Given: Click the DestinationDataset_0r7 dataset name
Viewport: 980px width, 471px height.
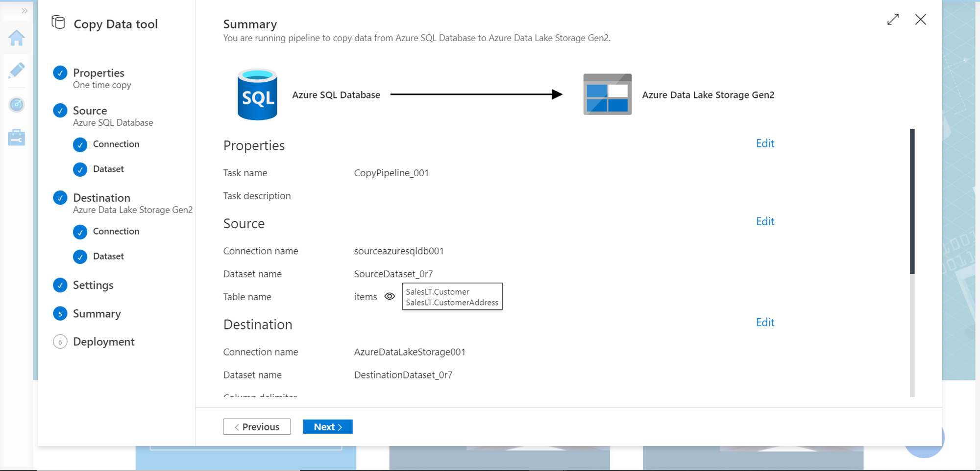Looking at the screenshot, I should click(403, 375).
